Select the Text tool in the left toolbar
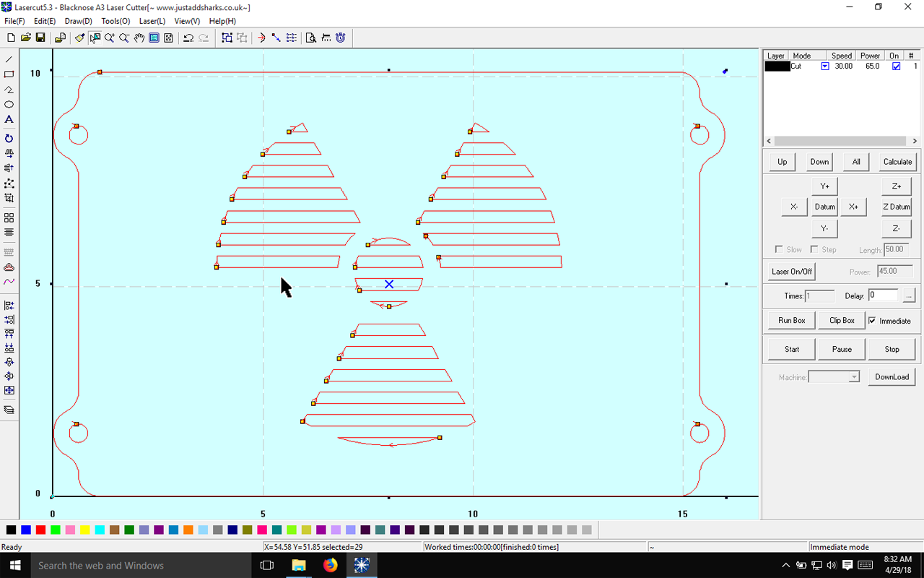924x578 pixels. 9,119
